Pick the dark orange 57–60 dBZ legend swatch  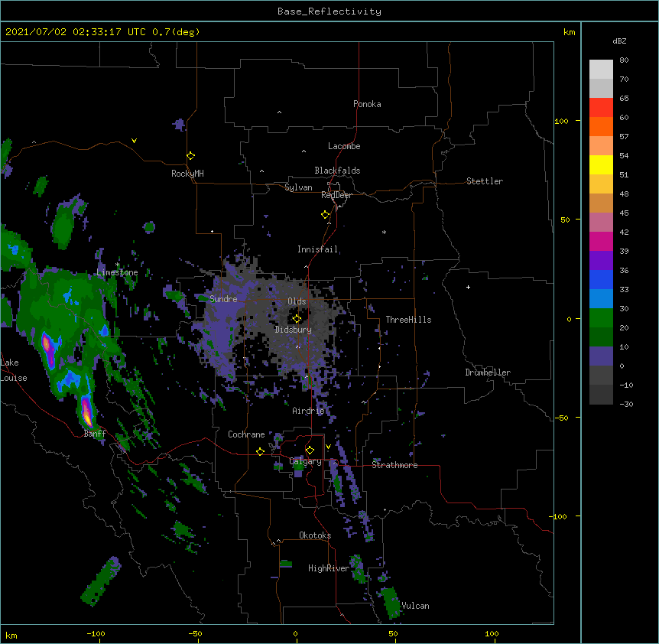(x=601, y=126)
